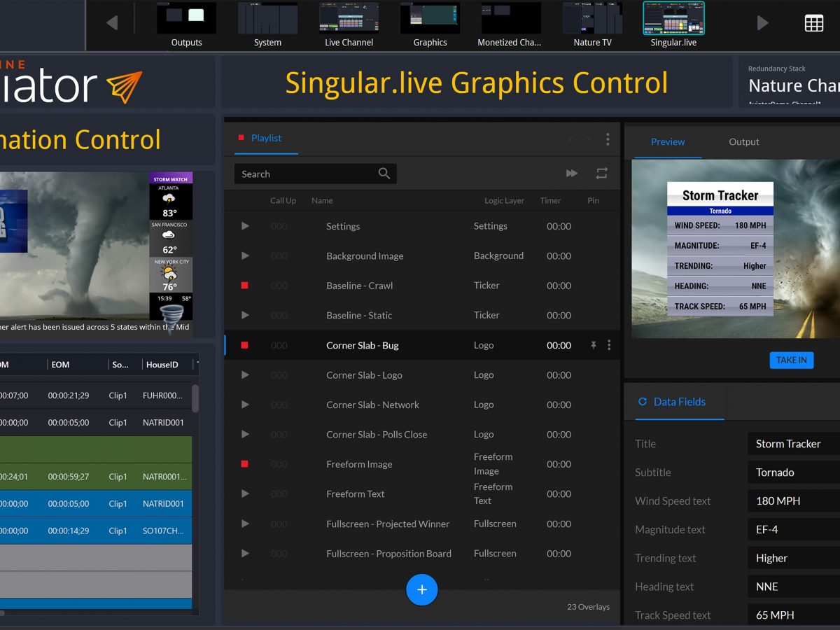The width and height of the screenshot is (840, 630).
Task: Click the fast-forward play-all icon above the playlist
Action: (572, 173)
